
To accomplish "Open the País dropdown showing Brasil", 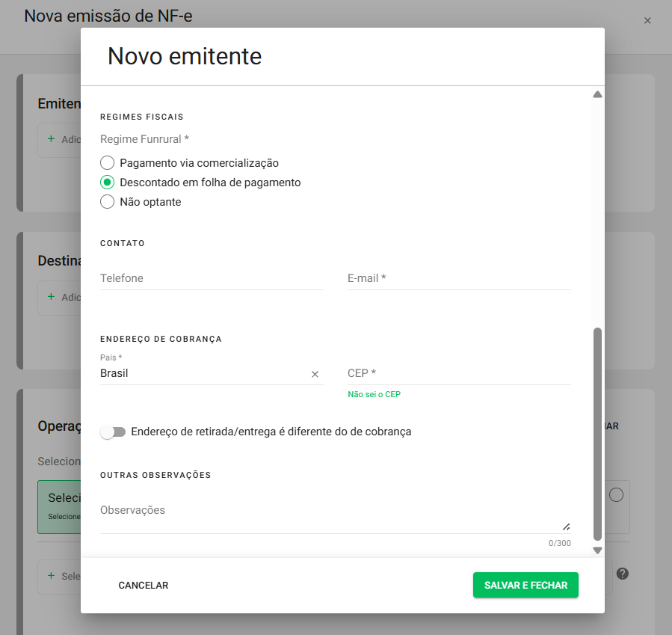I will click(x=202, y=373).
